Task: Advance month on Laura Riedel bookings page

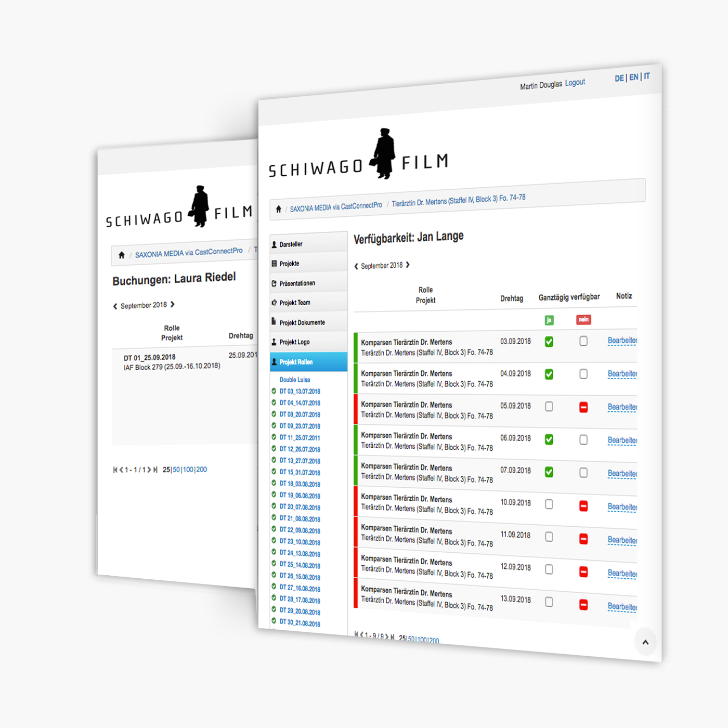Action: pyautogui.click(x=173, y=305)
